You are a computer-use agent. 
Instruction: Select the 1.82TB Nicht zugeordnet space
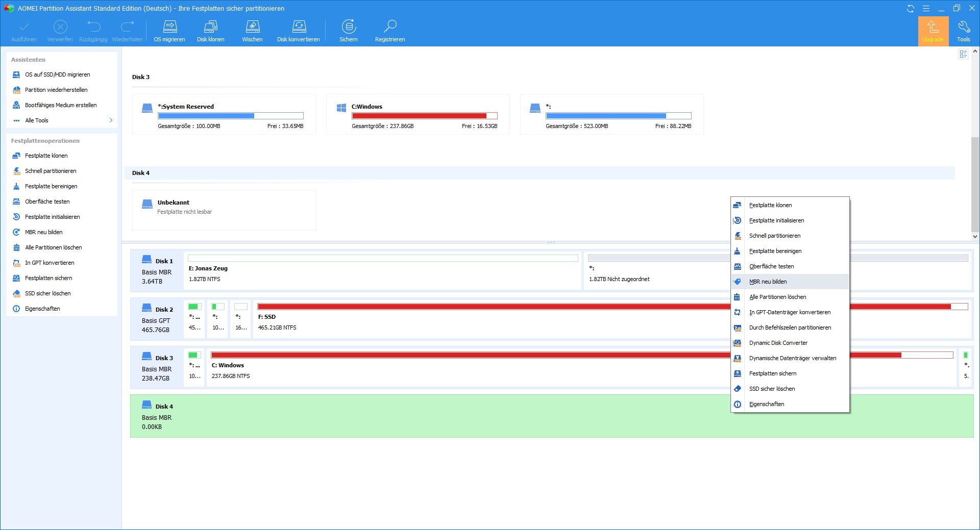(x=658, y=270)
